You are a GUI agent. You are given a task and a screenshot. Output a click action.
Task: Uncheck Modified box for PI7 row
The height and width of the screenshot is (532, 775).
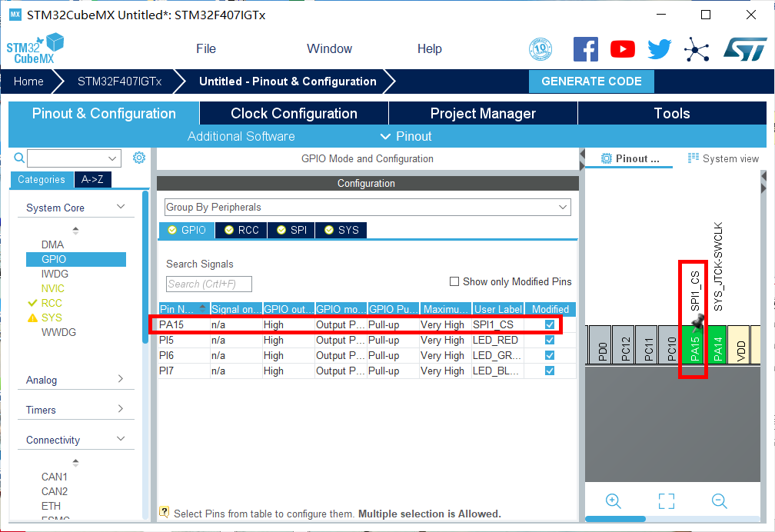[550, 371]
